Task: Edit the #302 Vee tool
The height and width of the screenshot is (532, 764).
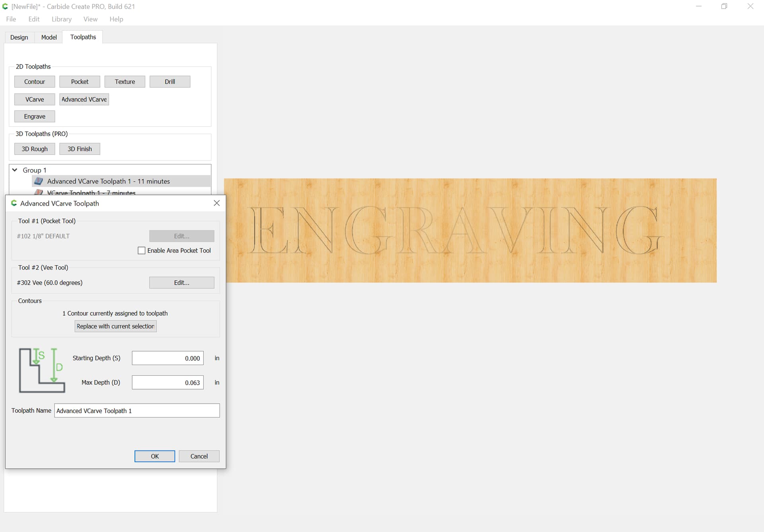Action: [x=182, y=283]
